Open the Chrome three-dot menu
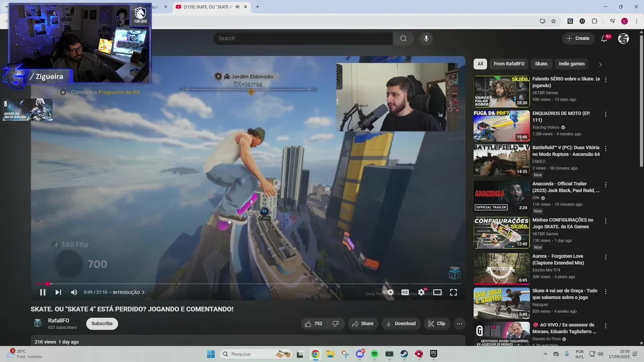 tap(635, 21)
